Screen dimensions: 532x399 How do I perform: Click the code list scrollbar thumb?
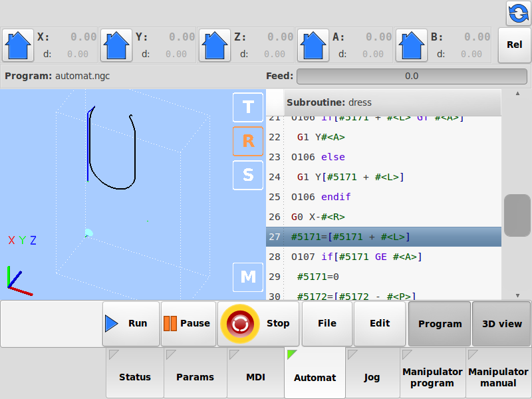pyautogui.click(x=517, y=215)
